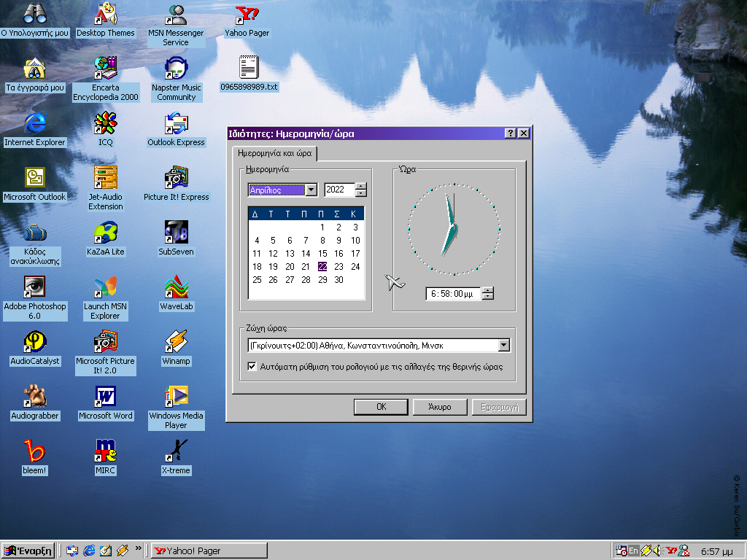Launch Internet Explorer from Quick Launch

click(89, 551)
